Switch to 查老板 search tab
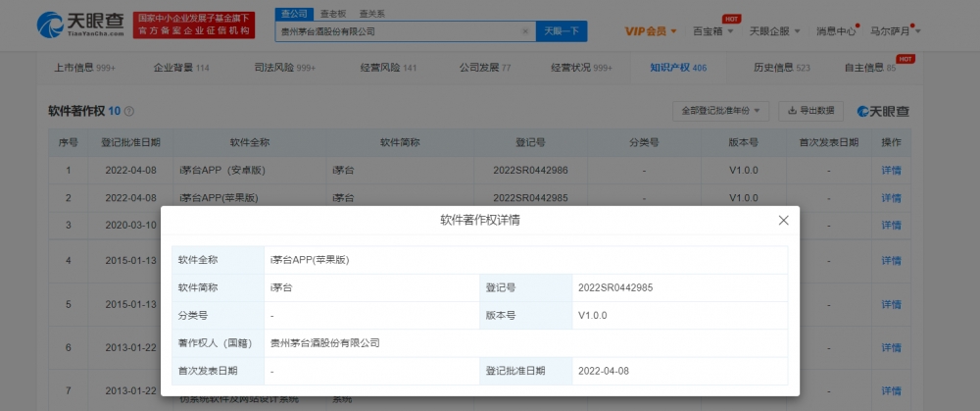Image resolution: width=980 pixels, height=411 pixels. coord(332,14)
